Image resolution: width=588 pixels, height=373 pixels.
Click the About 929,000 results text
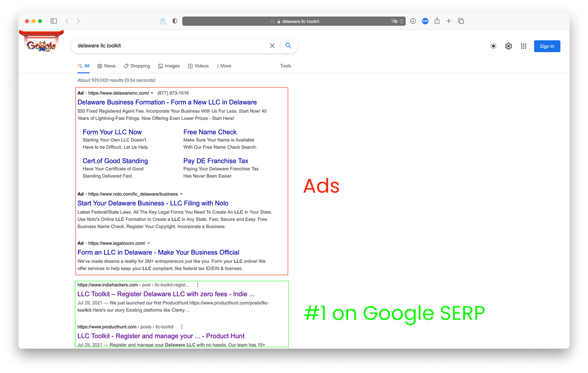116,80
